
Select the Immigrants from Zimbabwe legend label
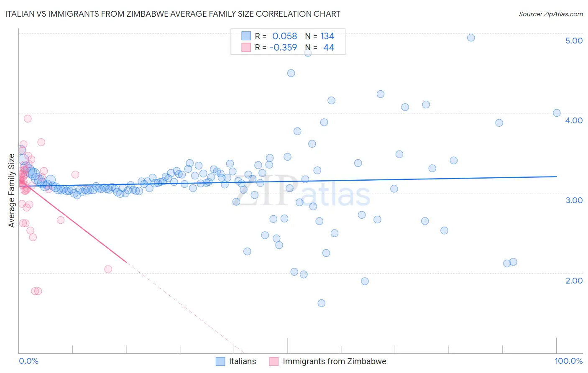pos(335,361)
